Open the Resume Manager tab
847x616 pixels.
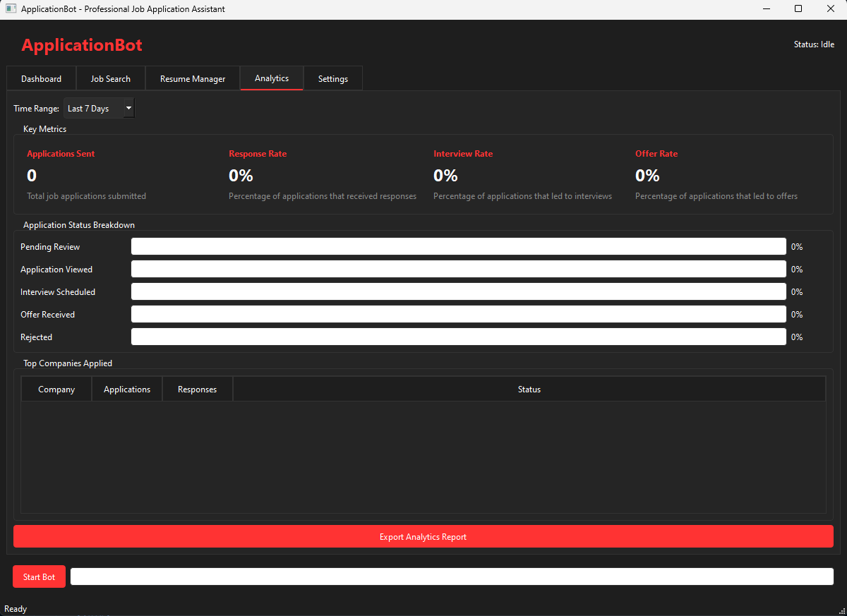tap(193, 78)
